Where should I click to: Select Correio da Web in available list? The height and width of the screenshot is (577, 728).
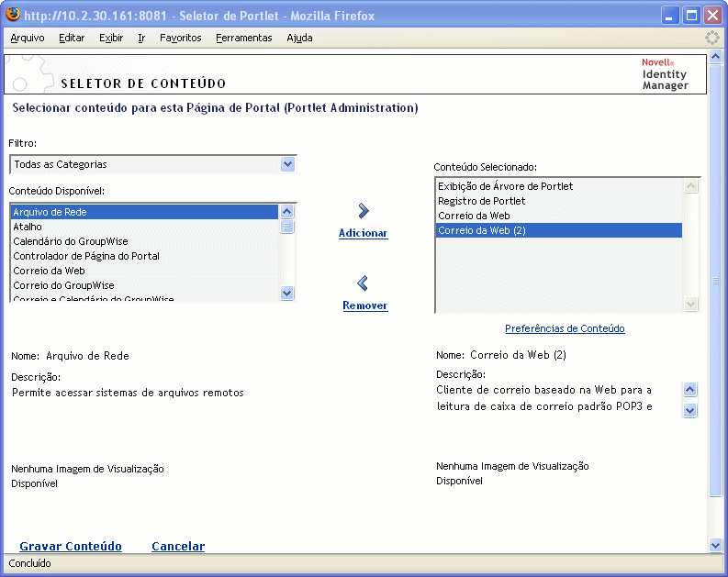[x=144, y=271]
